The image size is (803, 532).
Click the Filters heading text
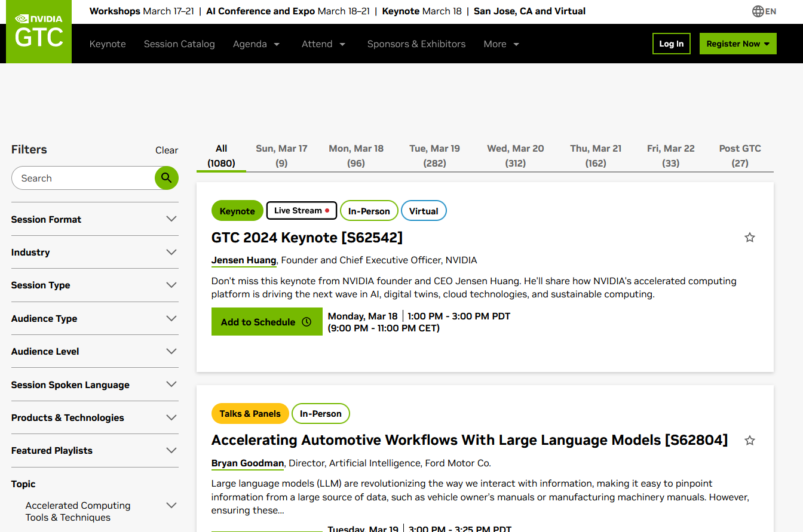coord(29,149)
